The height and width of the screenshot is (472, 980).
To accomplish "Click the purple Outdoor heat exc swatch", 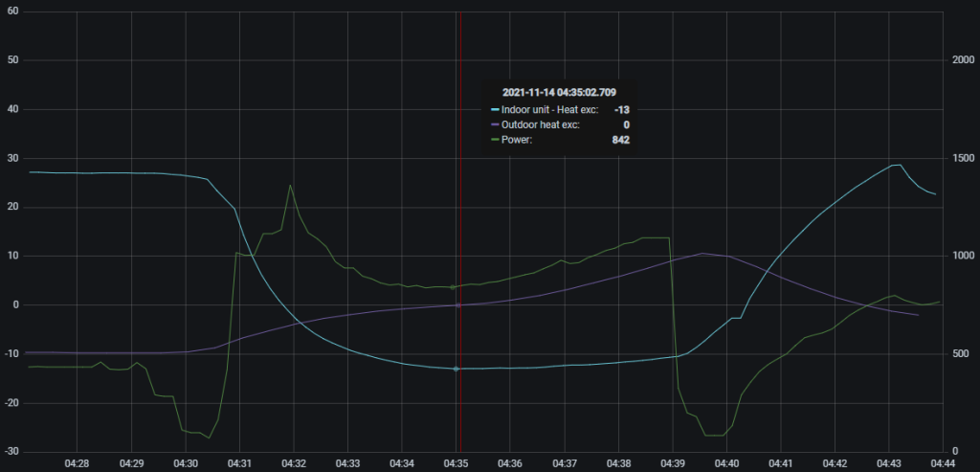I will [495, 125].
